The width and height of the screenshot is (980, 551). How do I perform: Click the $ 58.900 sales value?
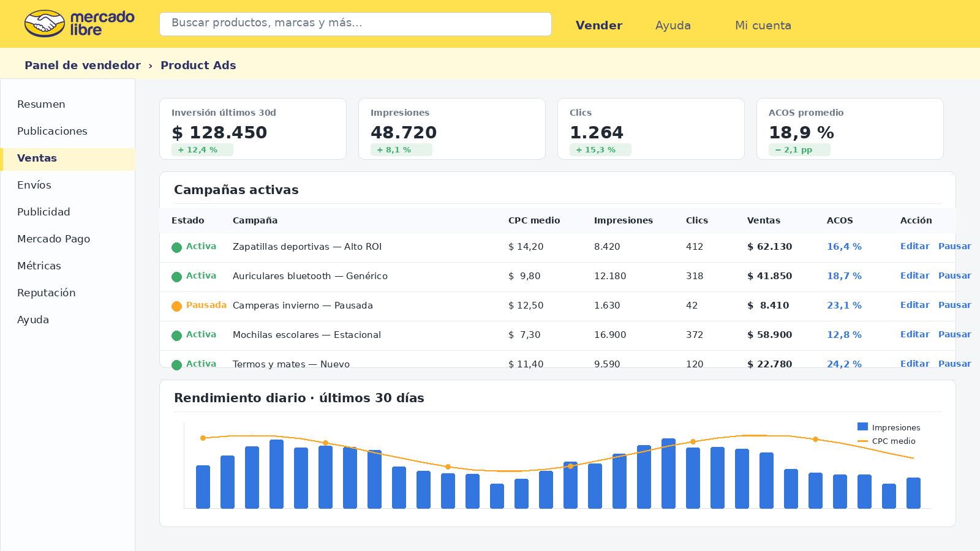(x=770, y=335)
